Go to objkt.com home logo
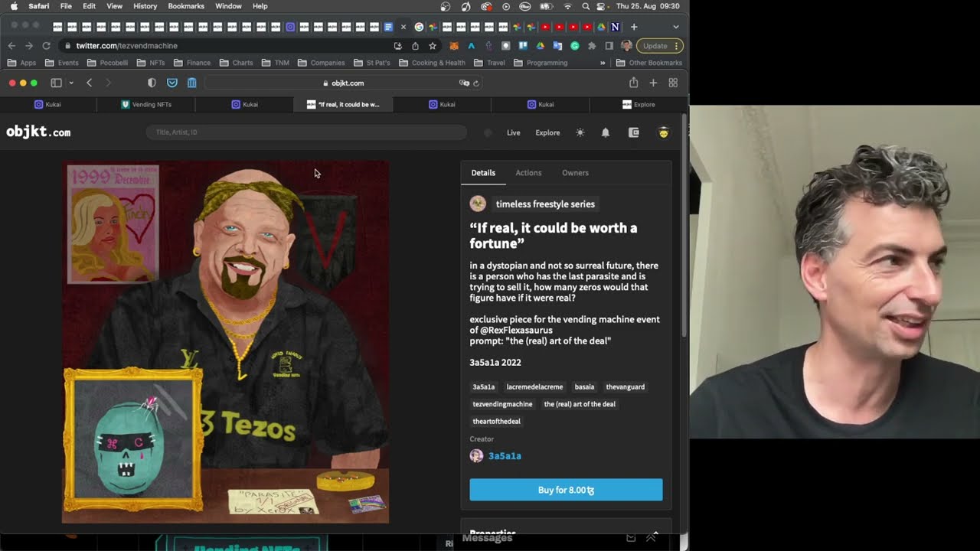980x551 pixels. point(38,132)
